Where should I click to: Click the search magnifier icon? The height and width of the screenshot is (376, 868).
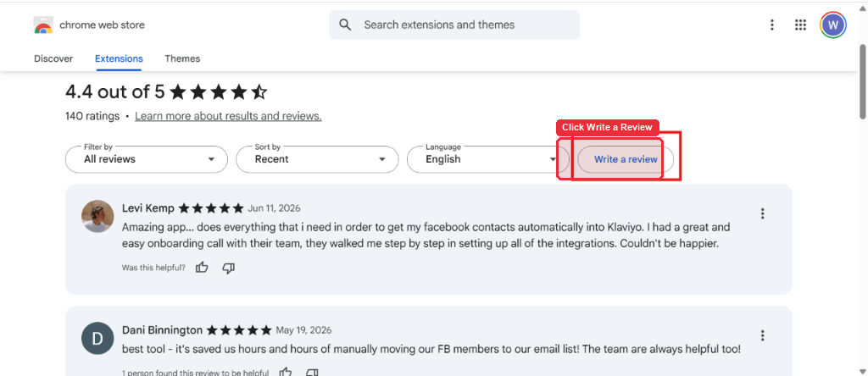pos(345,25)
